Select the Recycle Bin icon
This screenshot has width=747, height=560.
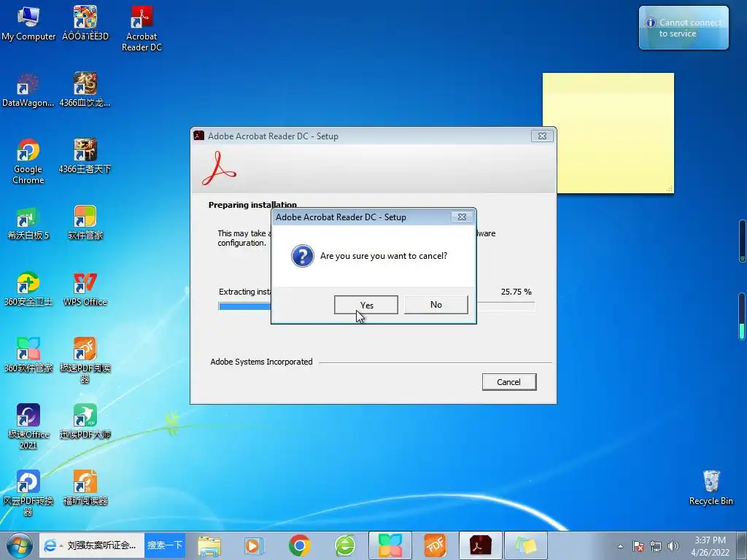pyautogui.click(x=711, y=488)
